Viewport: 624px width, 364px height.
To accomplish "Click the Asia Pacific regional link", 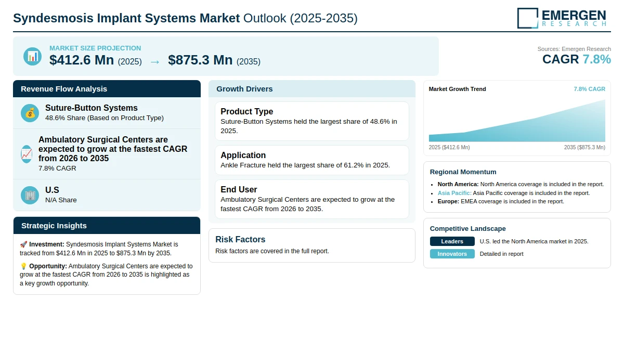I will point(454,193).
